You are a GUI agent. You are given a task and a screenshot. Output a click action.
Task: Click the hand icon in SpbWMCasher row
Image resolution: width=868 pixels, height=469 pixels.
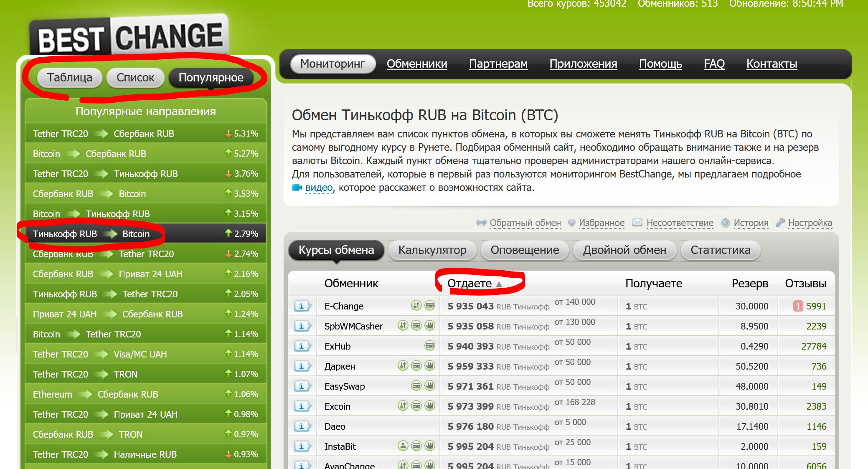coord(430,325)
